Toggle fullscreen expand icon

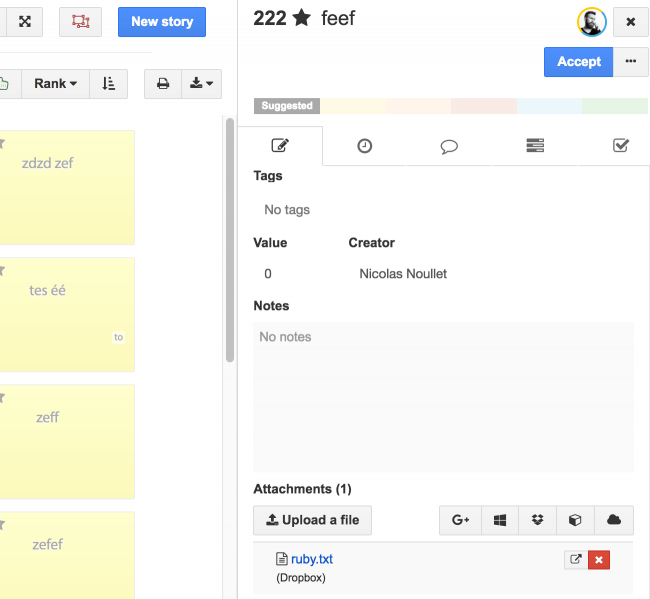(25, 21)
